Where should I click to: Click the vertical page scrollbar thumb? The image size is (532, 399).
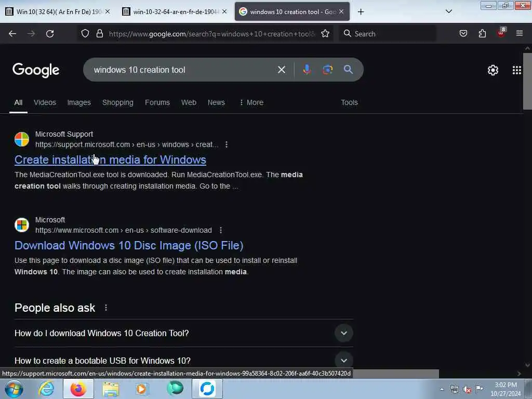(x=527, y=81)
